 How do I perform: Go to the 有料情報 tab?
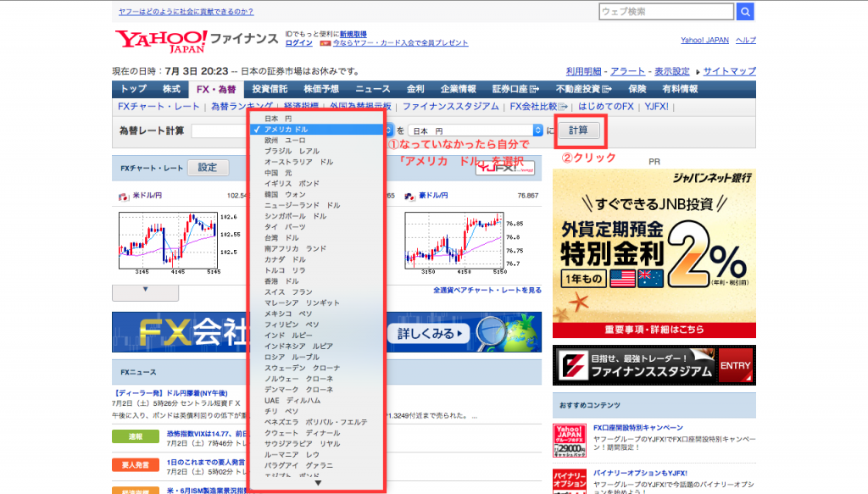(x=680, y=89)
